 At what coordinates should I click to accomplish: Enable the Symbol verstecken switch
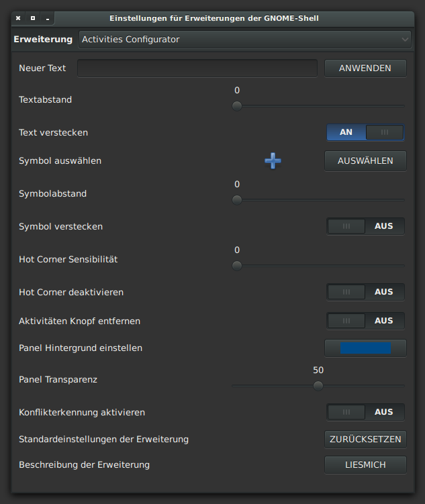[365, 226]
